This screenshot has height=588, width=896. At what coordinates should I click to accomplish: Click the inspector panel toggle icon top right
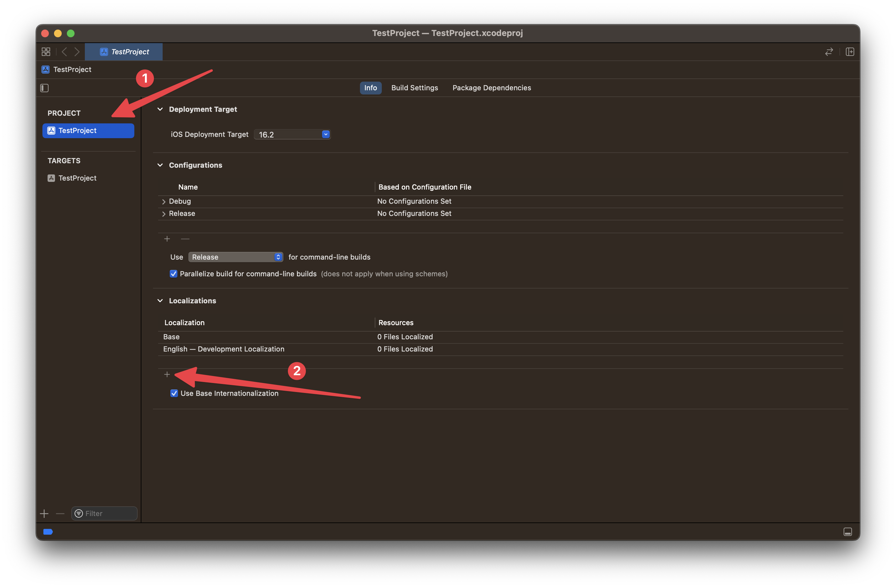click(851, 51)
